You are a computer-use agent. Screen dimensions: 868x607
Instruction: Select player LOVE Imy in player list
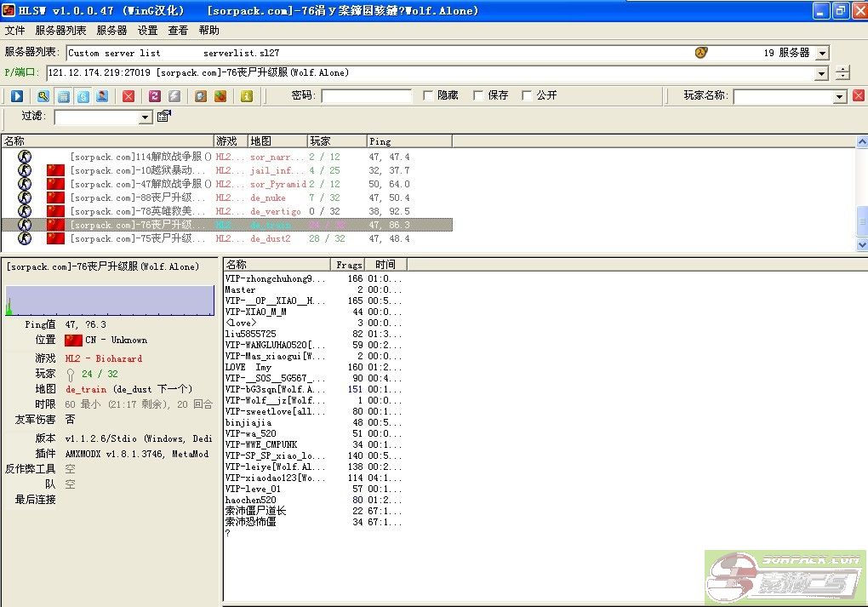coord(248,367)
